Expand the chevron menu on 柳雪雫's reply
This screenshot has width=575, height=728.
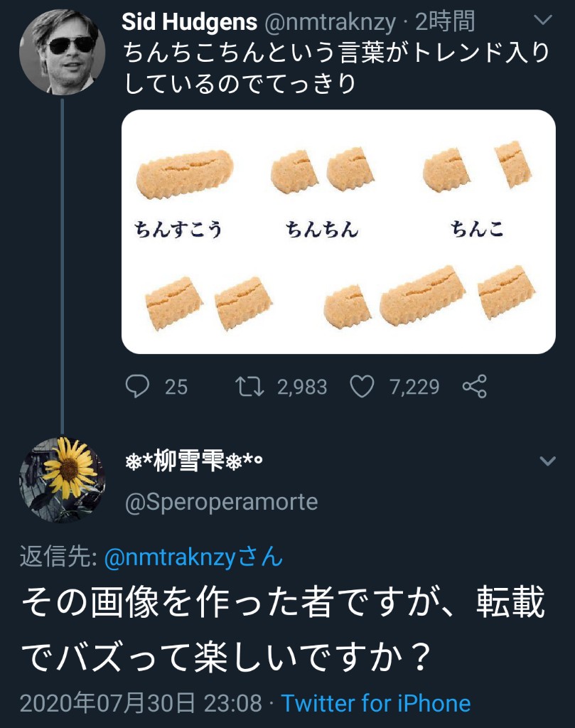[547, 461]
